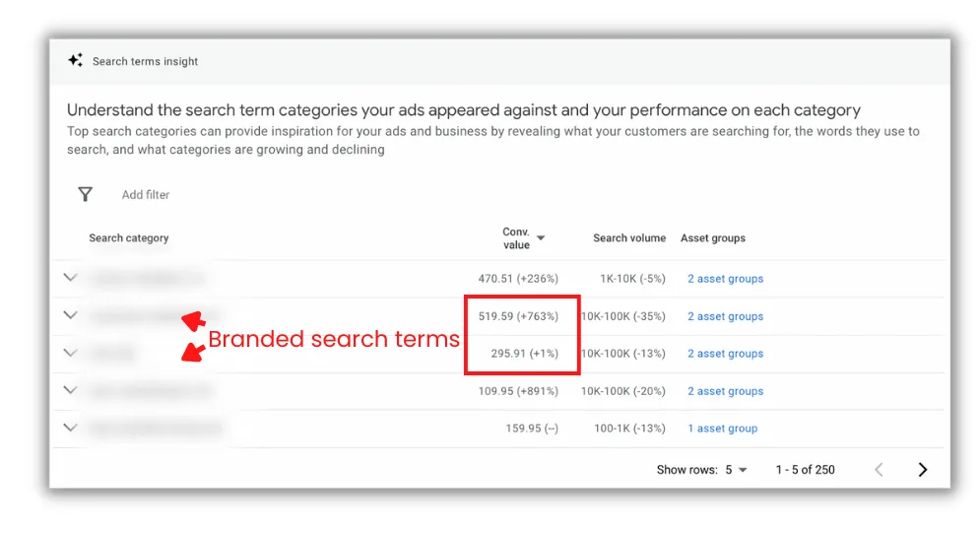
Task: Click the previous page left arrow
Action: click(x=879, y=470)
